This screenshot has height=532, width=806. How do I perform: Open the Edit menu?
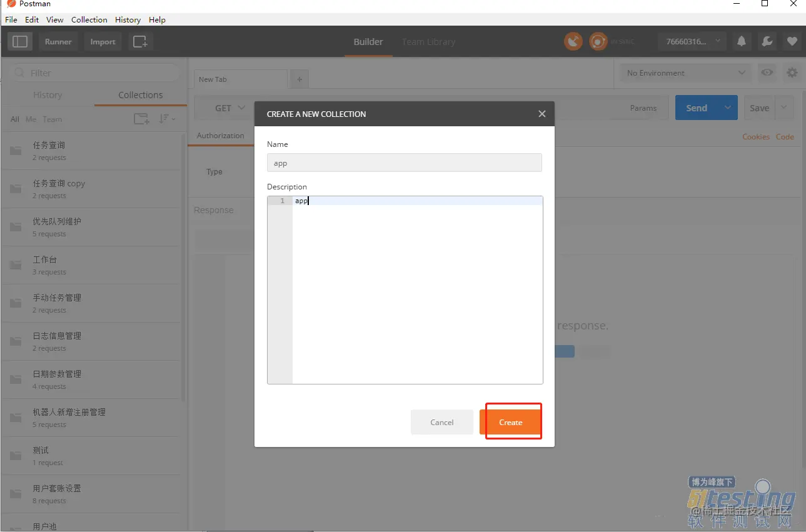click(x=32, y=19)
